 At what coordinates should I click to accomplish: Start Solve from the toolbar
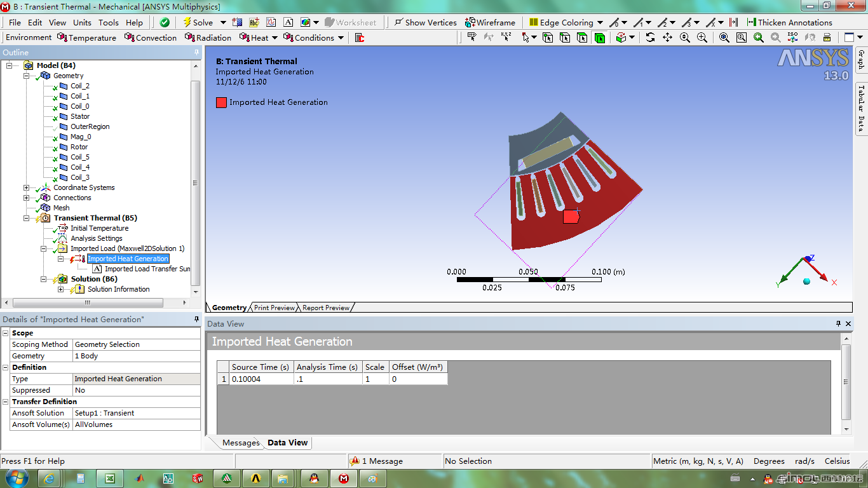click(198, 22)
